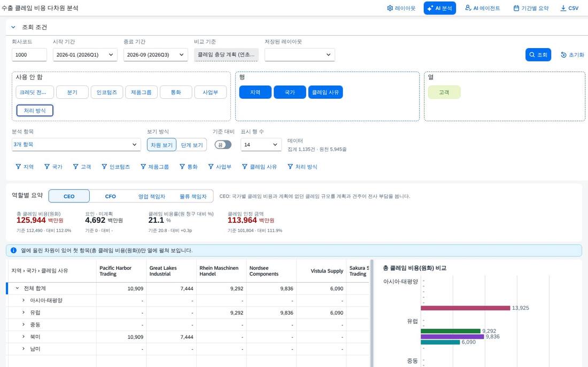
Task: Launch AI 분석 sparkle button
Action: coord(439,8)
